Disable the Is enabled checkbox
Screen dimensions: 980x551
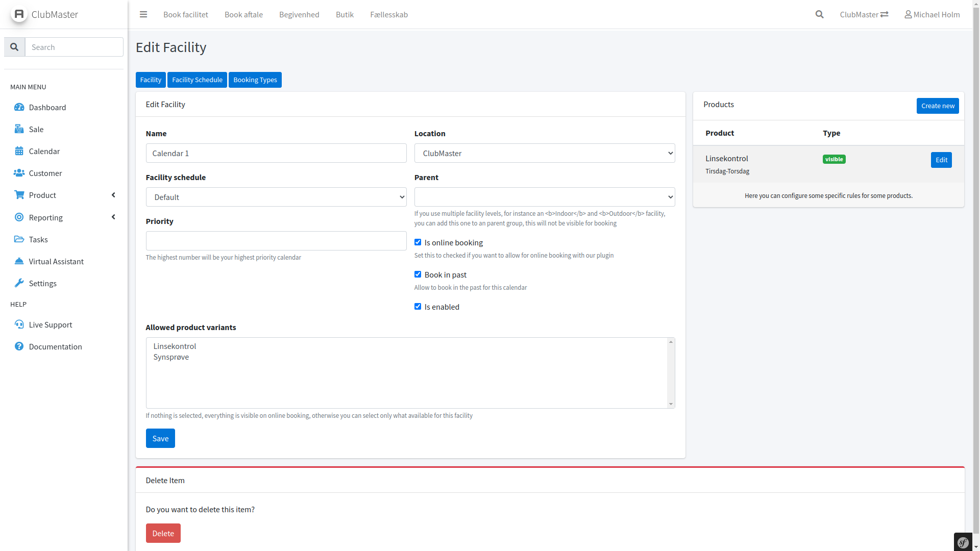[418, 307]
